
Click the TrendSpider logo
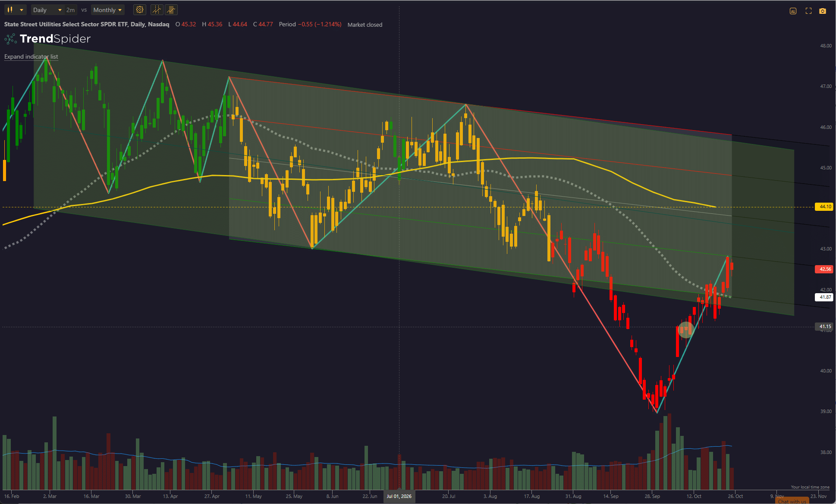click(x=47, y=39)
